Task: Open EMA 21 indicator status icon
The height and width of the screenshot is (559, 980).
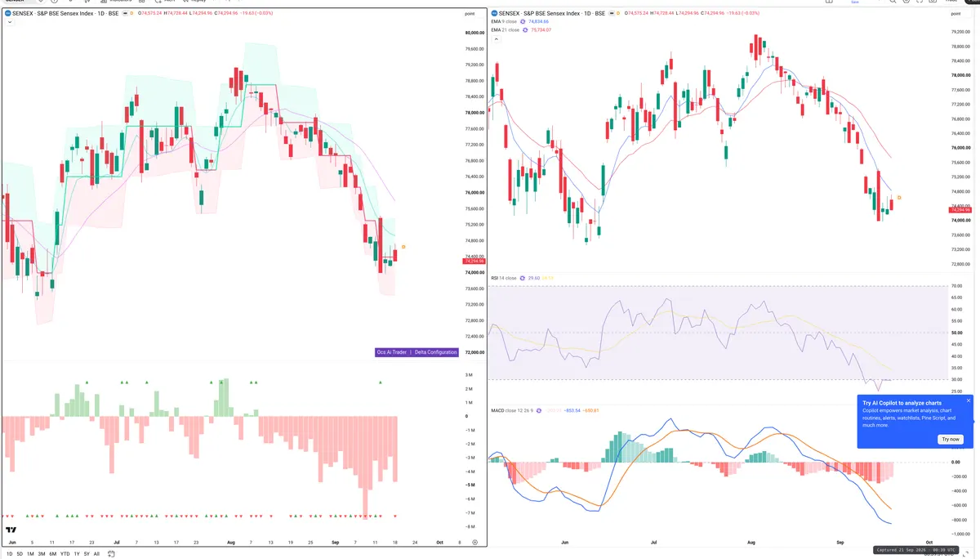Action: (525, 29)
